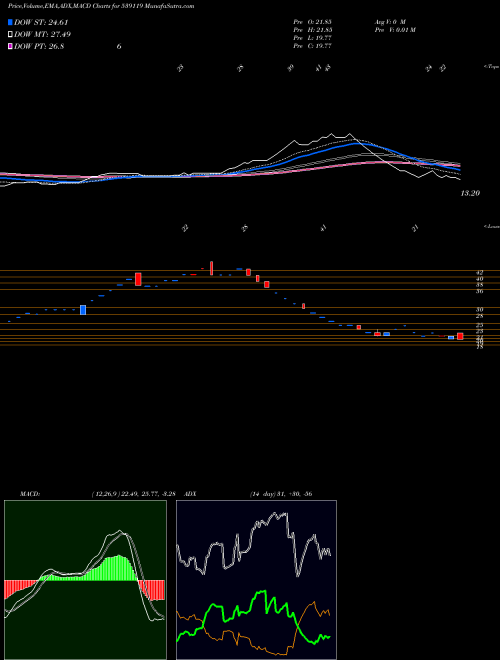Click the '<Tops' marker label
The width and height of the screenshot is (500, 660).
tap(491, 67)
